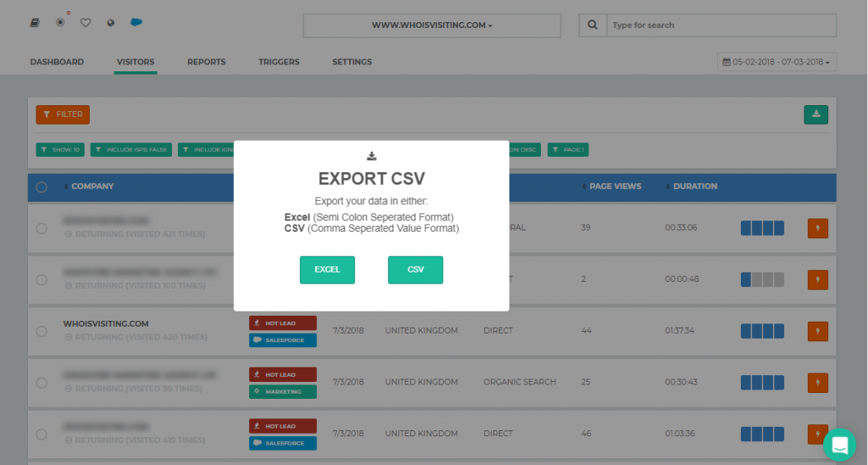Remove the SHOW: 10 filter chip

(60, 149)
